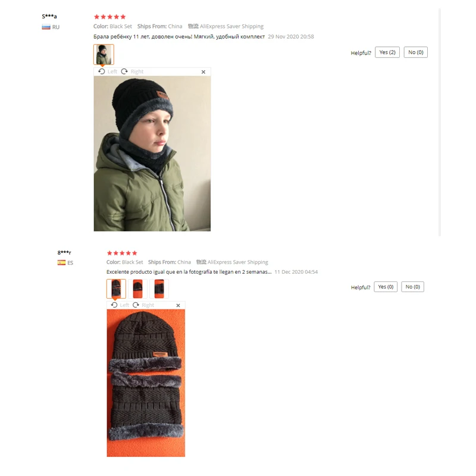476x476 pixels.
Task: Close the first review's expanded photo
Action: pos(203,71)
